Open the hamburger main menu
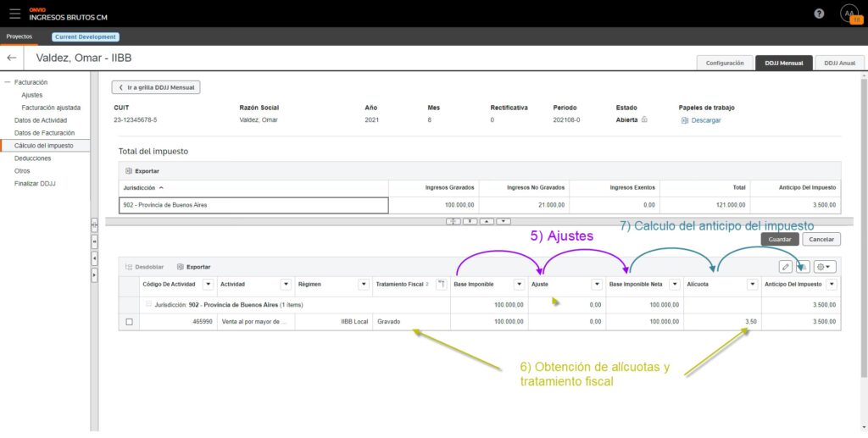 click(14, 14)
